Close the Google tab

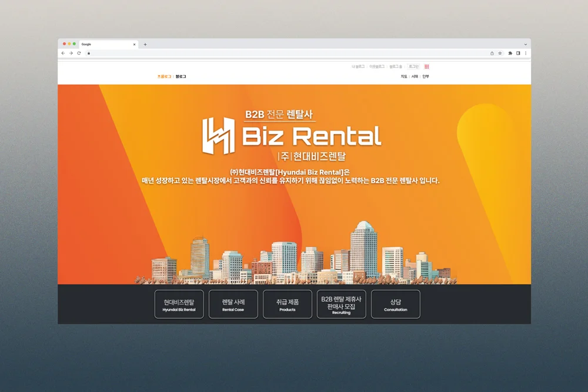(134, 44)
